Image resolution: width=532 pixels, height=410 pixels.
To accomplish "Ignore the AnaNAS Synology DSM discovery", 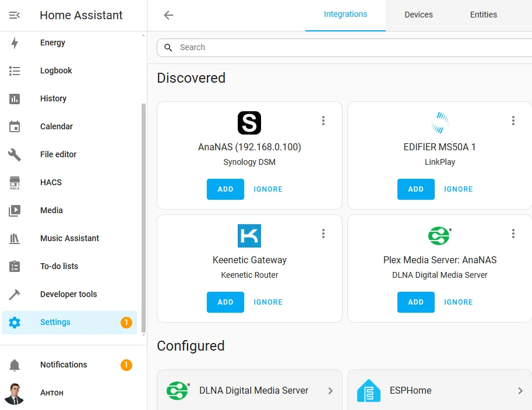I will pyautogui.click(x=268, y=189).
